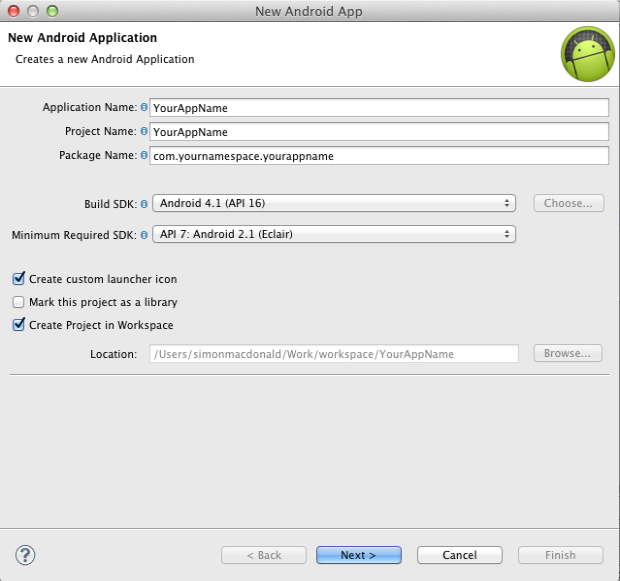This screenshot has height=581, width=620.
Task: Click the green zoom window button
Action: click(52, 11)
